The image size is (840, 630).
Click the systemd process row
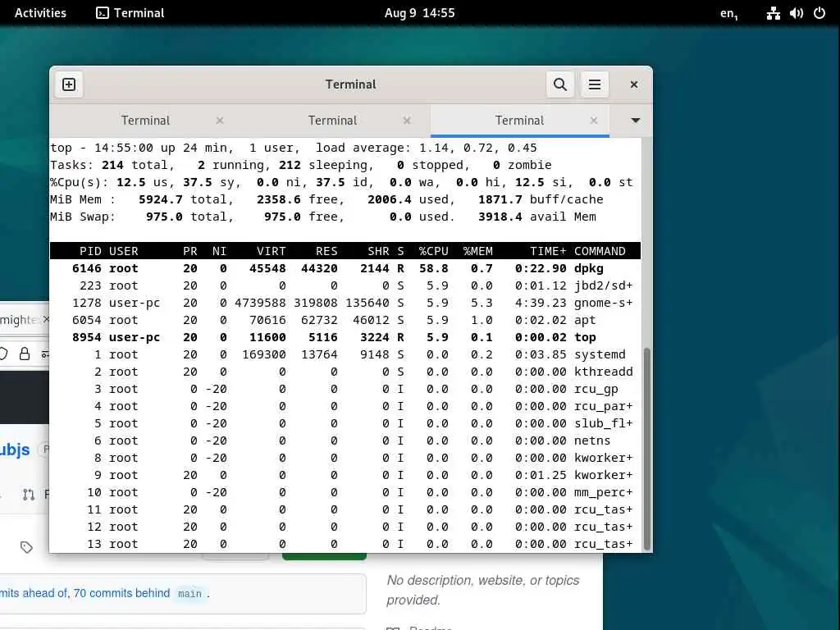(345, 354)
